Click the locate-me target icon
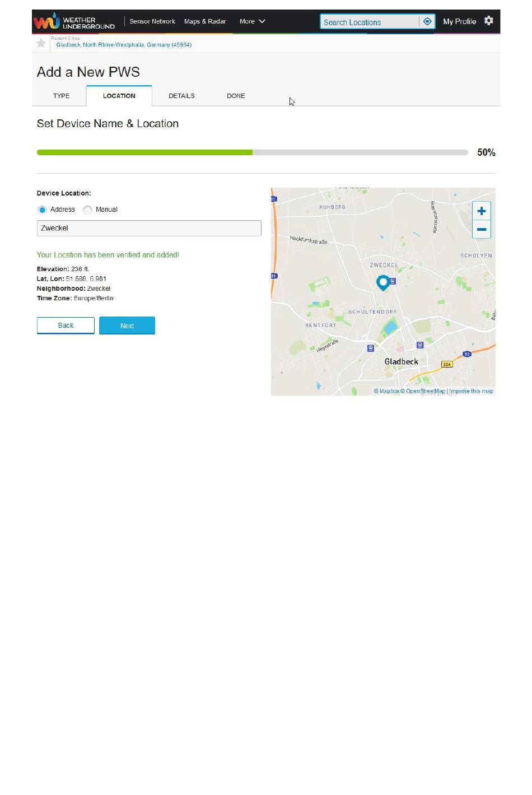The image size is (532, 795). click(x=427, y=21)
